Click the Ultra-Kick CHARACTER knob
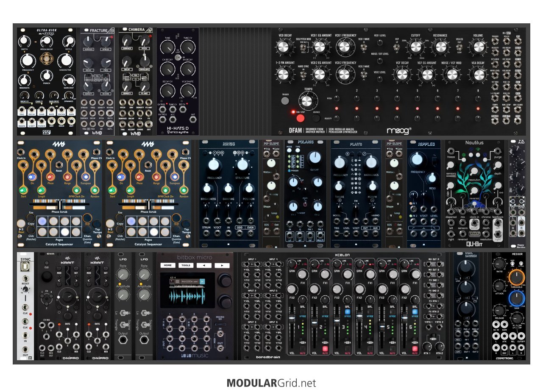543x392 pixels. tap(65, 59)
